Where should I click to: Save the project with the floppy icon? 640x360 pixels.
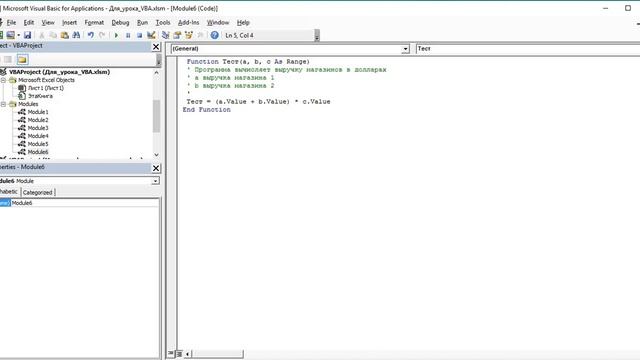point(27,36)
